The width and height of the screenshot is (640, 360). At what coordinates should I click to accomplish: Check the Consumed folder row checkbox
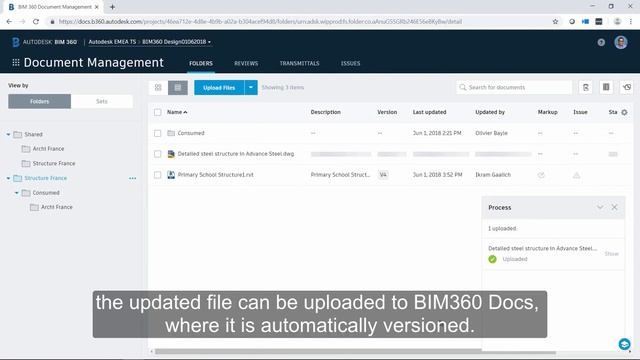[x=158, y=133]
